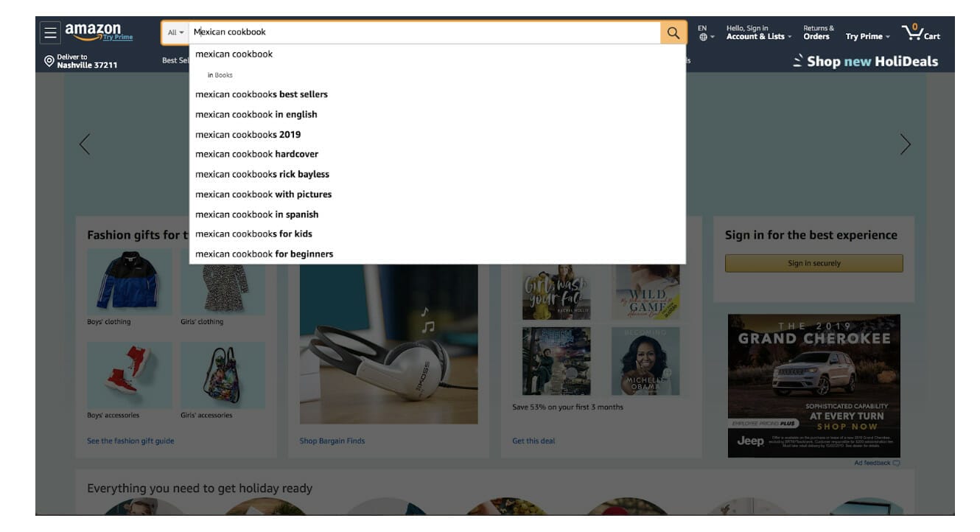980x532 pixels.
Task: Click the Ad feedback link
Action: click(876, 463)
